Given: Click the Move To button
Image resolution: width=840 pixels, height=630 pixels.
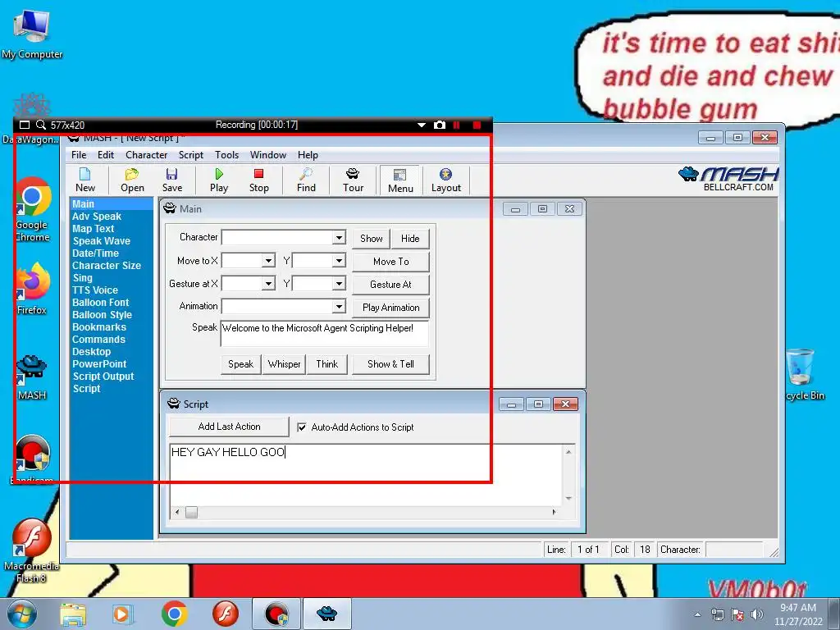Looking at the screenshot, I should 390,262.
